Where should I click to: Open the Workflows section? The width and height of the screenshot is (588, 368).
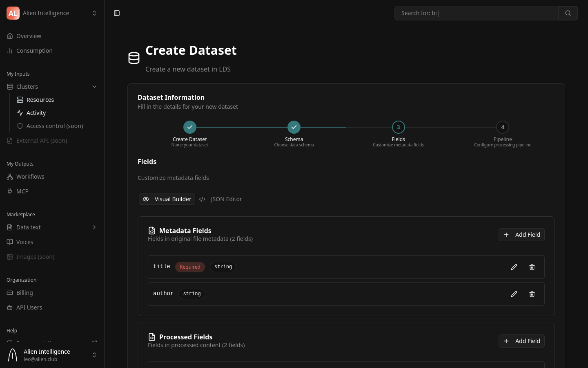pyautogui.click(x=30, y=177)
